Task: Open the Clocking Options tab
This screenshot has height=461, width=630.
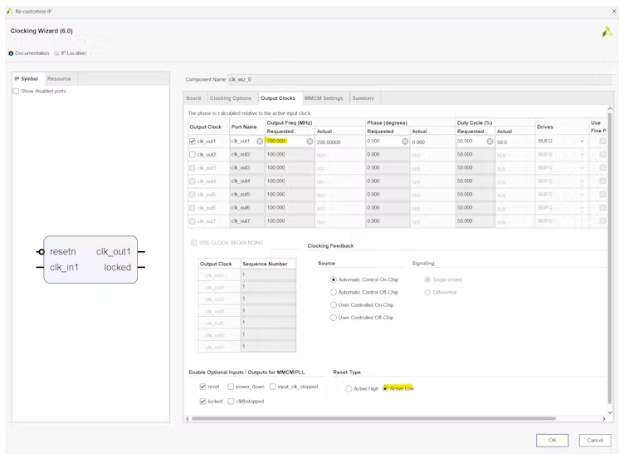Action: [x=231, y=98]
